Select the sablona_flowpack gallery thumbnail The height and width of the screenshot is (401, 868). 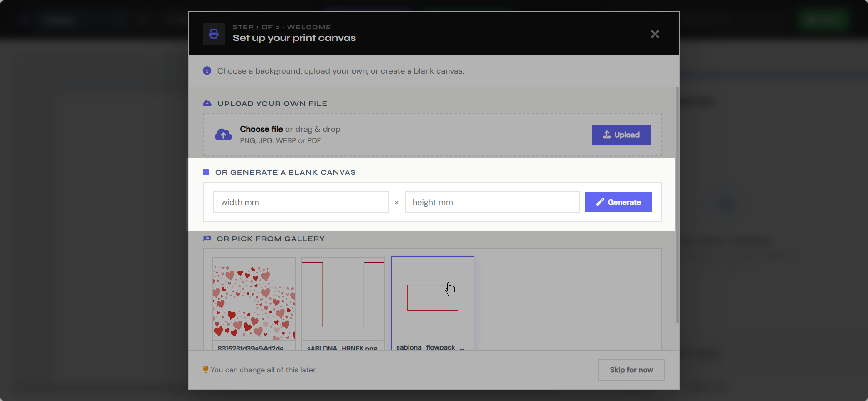point(432,303)
